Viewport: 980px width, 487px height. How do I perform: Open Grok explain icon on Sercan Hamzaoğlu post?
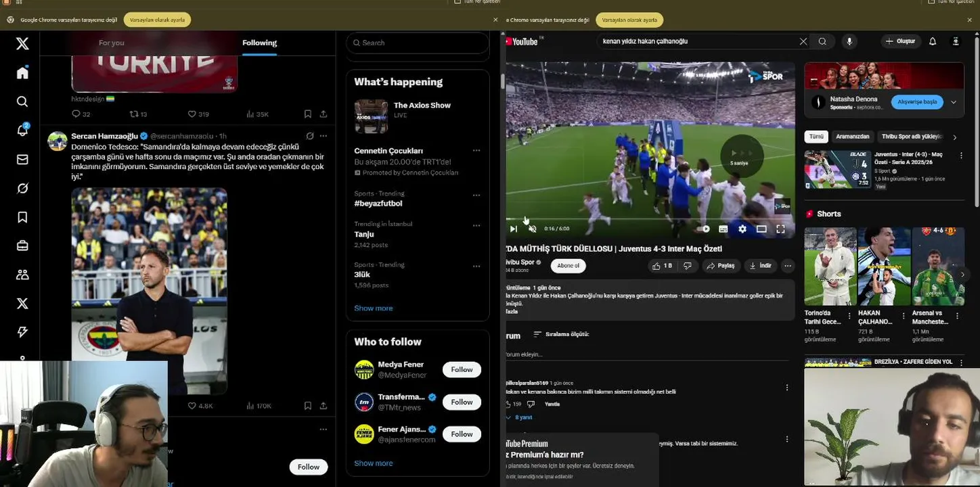pos(309,136)
